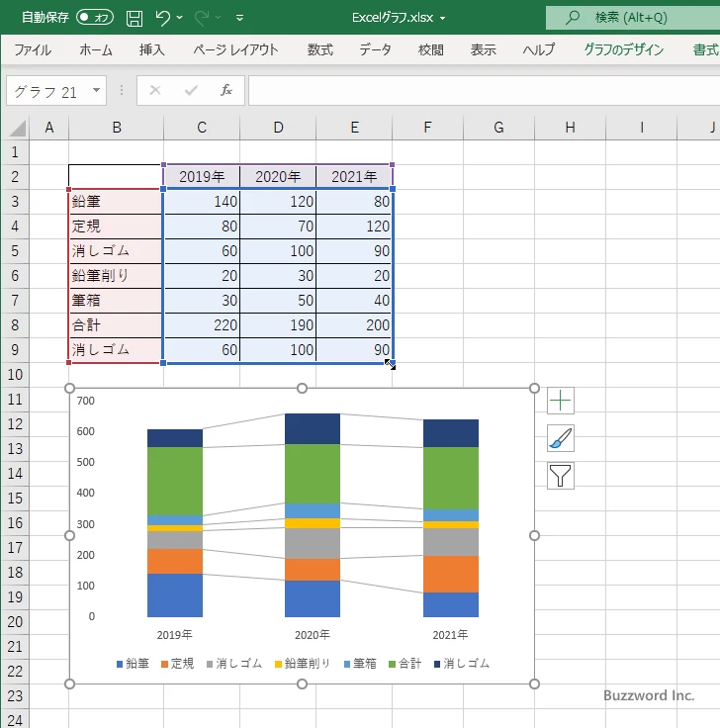Click the 鉛筆削り legend entry
The width and height of the screenshot is (720, 728).
303,664
